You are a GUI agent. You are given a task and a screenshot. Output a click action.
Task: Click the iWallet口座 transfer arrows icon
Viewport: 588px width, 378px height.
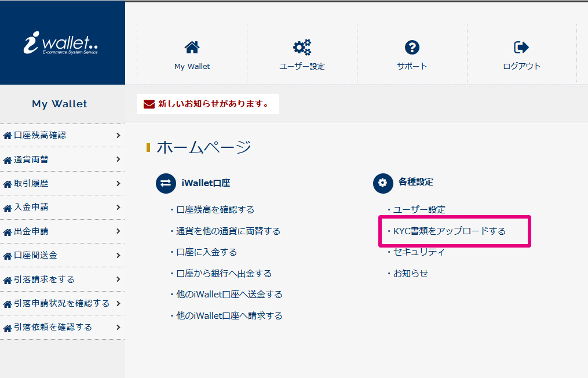pyautogui.click(x=166, y=183)
